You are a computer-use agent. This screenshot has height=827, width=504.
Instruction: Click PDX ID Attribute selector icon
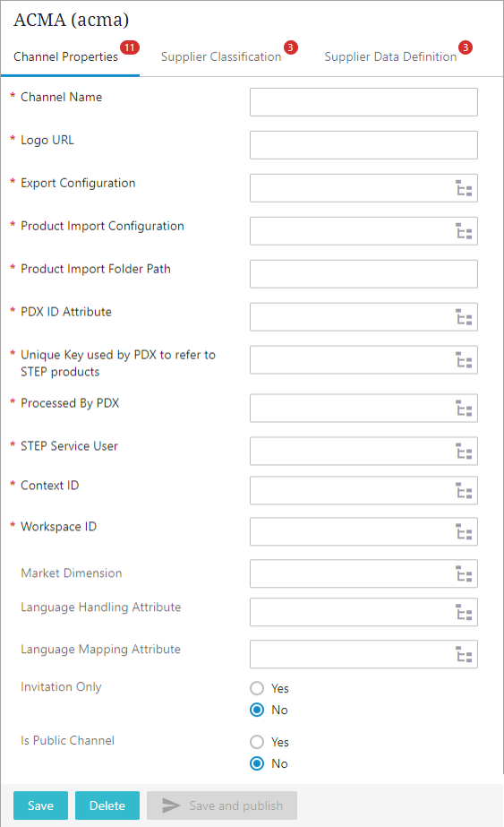point(464,317)
